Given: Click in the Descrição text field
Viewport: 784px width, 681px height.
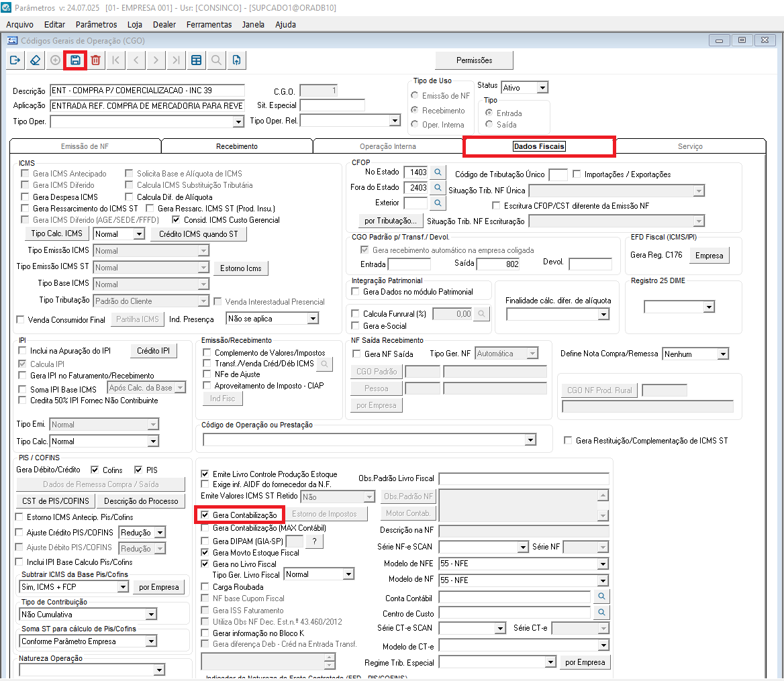Looking at the screenshot, I should 148,91.
